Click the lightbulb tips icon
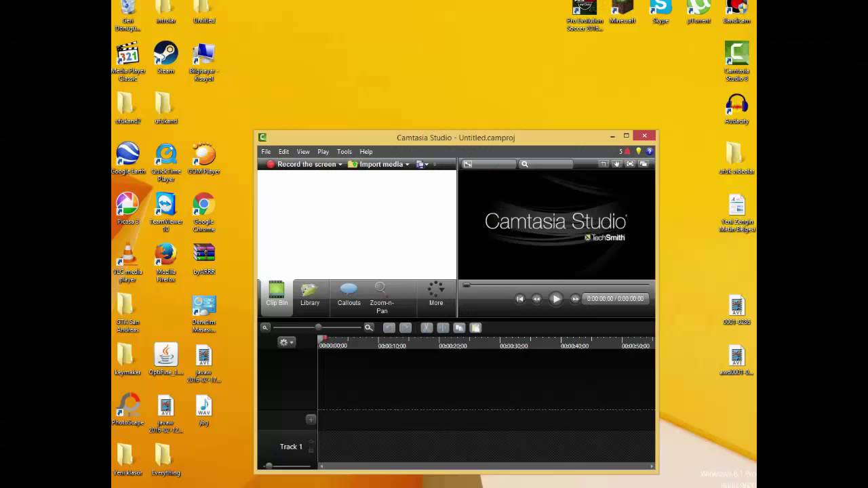Viewport: 868px width, 488px height. click(x=638, y=151)
